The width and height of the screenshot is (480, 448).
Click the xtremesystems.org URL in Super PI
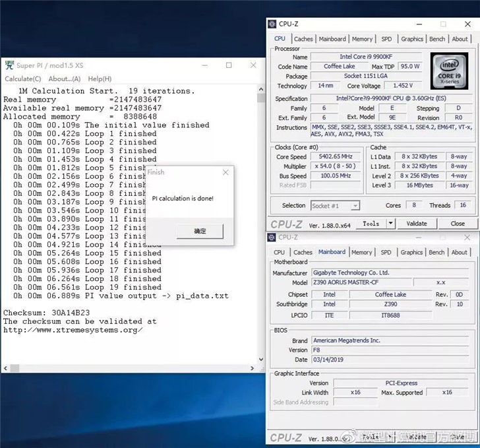coord(73,330)
